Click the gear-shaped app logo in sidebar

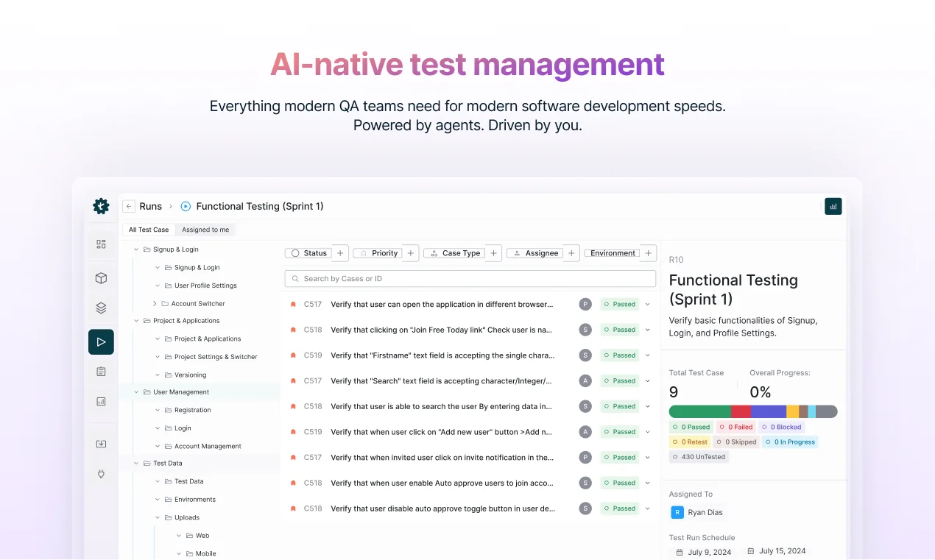coord(101,206)
